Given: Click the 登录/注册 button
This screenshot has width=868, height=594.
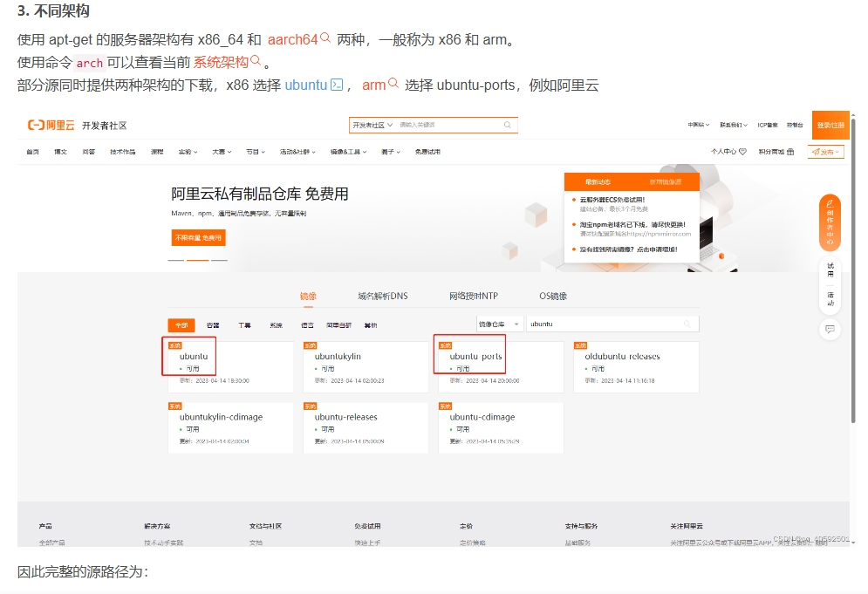Looking at the screenshot, I should pyautogui.click(x=830, y=125).
